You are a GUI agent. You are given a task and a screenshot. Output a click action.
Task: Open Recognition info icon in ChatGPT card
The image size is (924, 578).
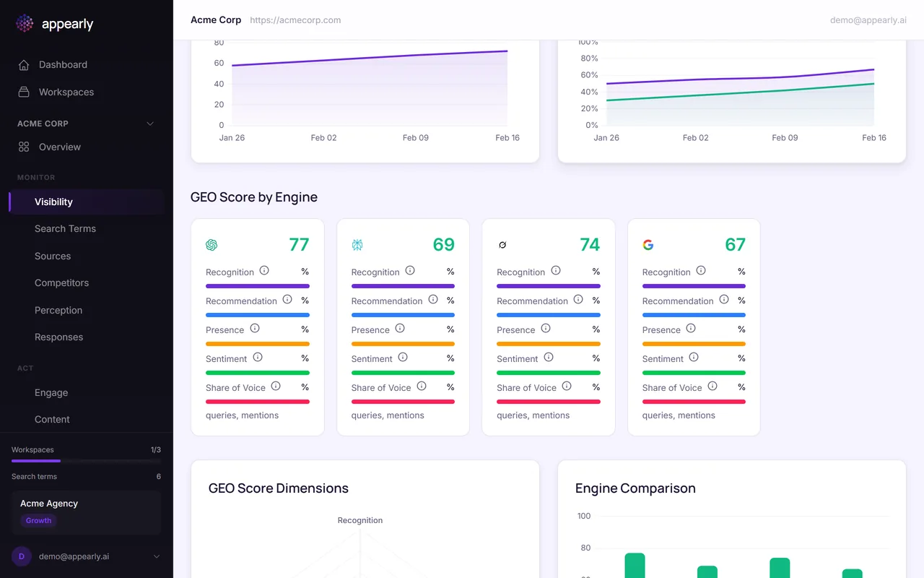coord(264,271)
